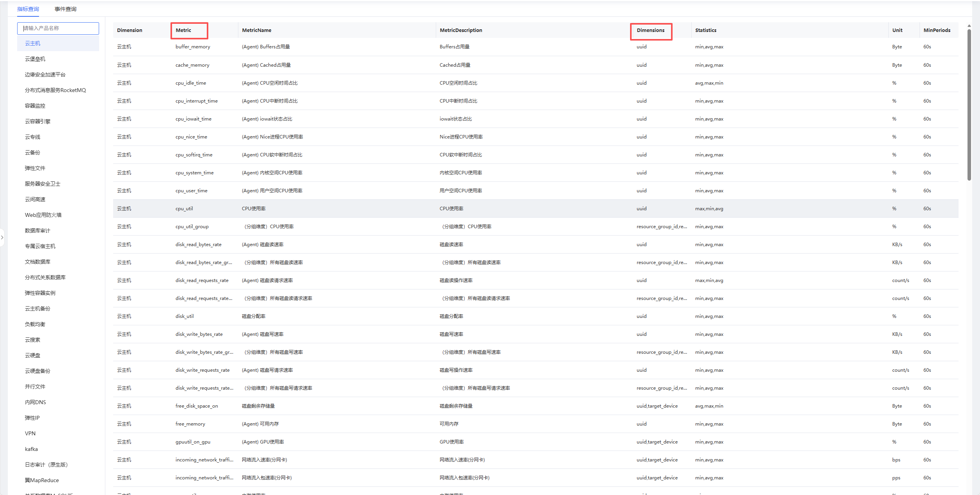Select the 指标查询 tab

[x=28, y=9]
